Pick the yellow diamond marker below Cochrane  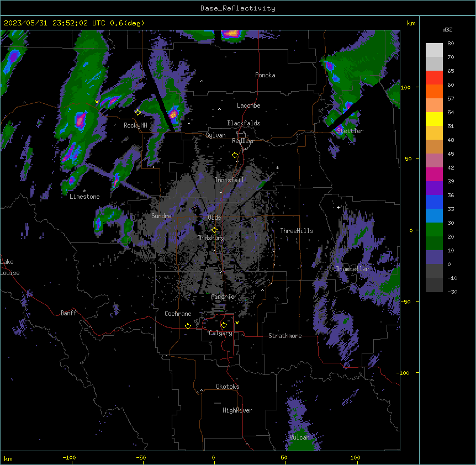(x=188, y=326)
